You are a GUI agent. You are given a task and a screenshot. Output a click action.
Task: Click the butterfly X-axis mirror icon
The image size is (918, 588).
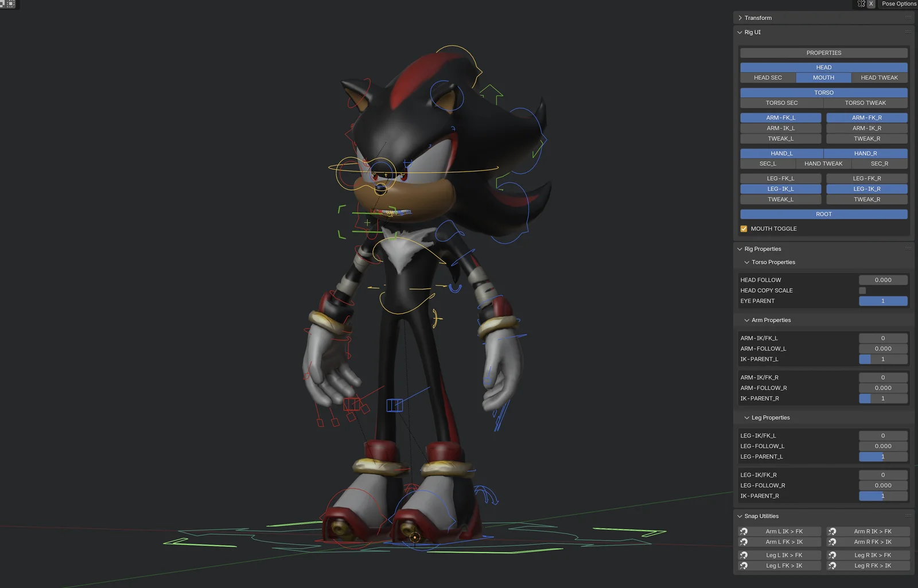click(861, 3)
